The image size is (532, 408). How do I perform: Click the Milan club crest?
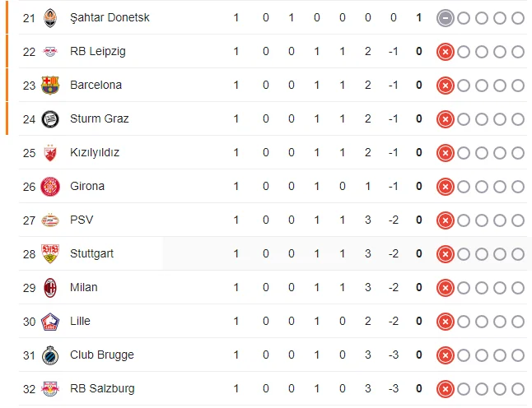point(50,287)
